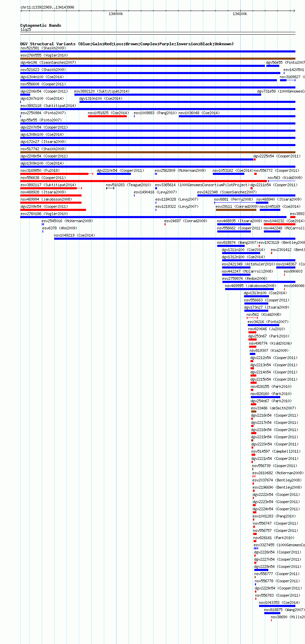Select the brown esv2760555 (Vogler2010) feature bar

158,59
